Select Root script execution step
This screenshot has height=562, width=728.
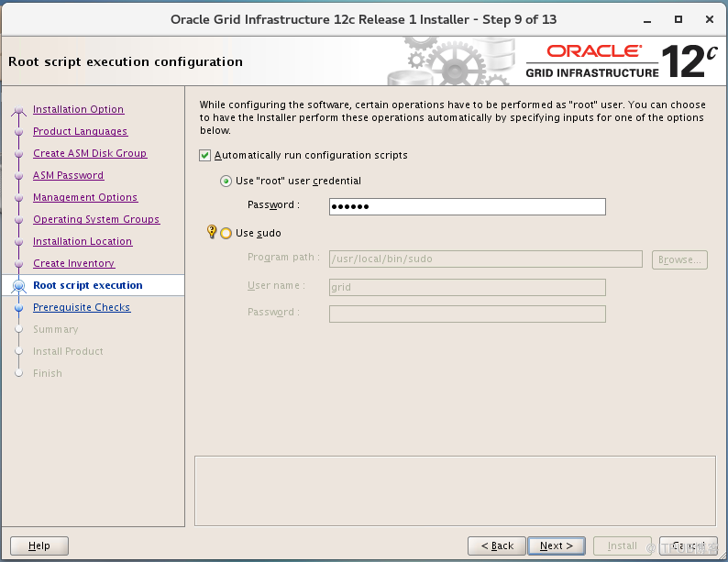[x=88, y=285]
